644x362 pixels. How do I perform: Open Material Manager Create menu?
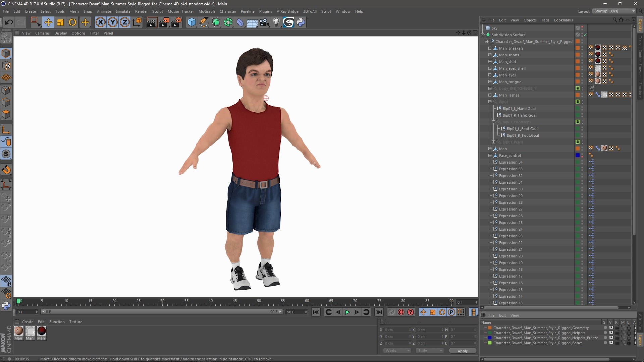(x=28, y=322)
